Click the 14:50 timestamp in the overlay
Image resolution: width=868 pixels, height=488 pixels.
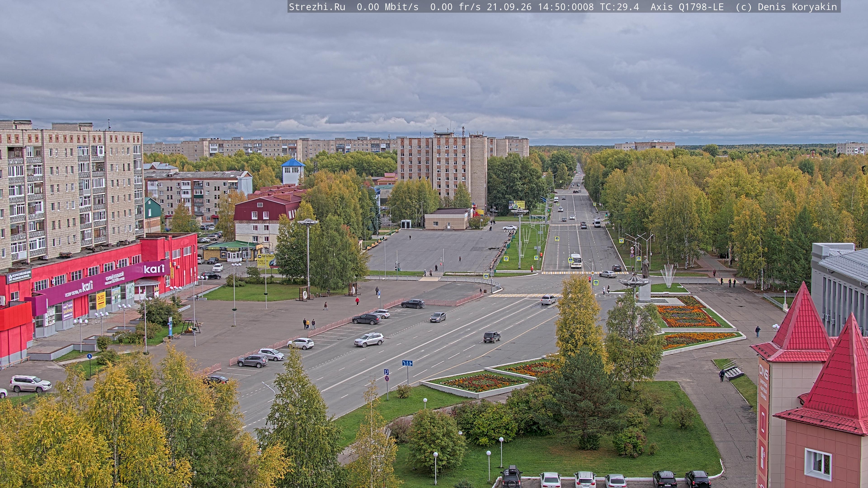551,7
